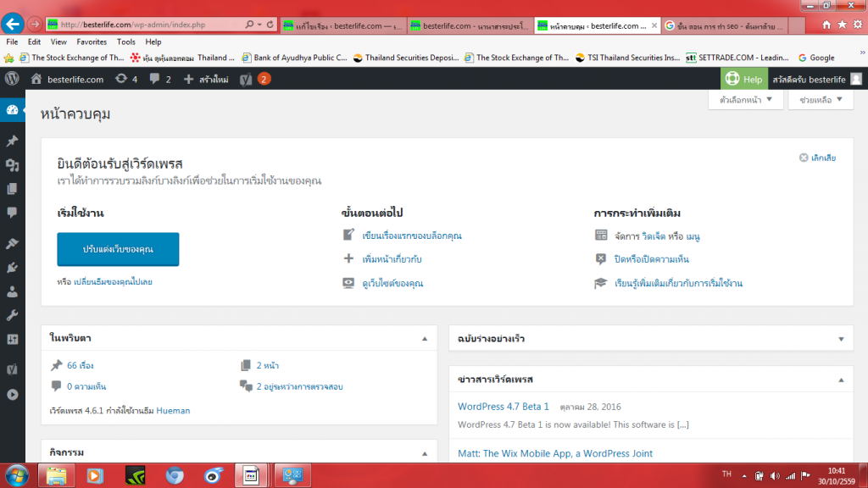Open the Favorites menu
Screen dimensions: 868x488
pyautogui.click(x=92, y=42)
